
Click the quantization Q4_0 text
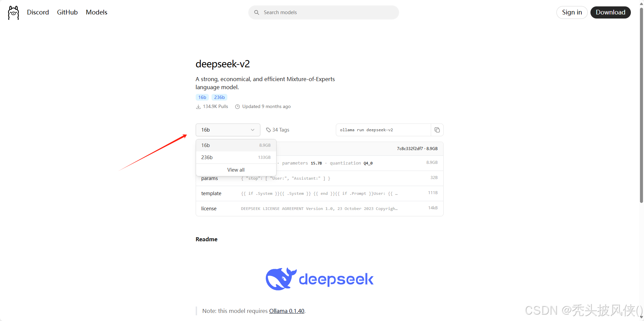click(x=351, y=163)
